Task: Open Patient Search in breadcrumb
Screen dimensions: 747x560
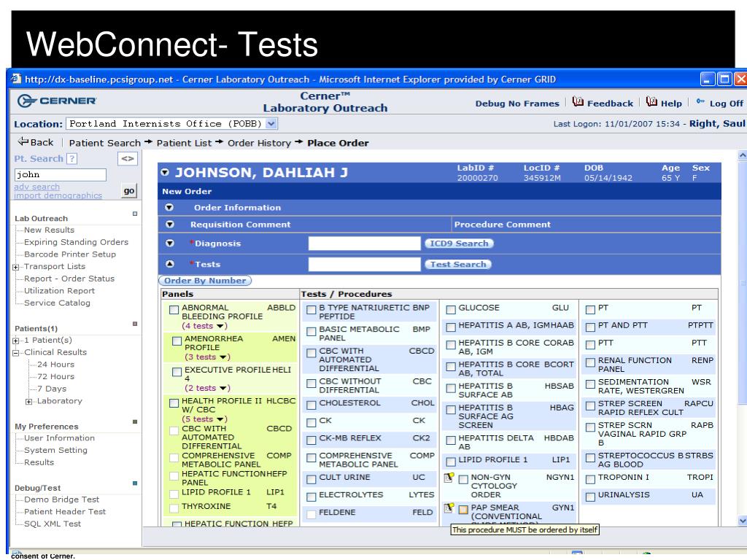Action: coord(105,143)
